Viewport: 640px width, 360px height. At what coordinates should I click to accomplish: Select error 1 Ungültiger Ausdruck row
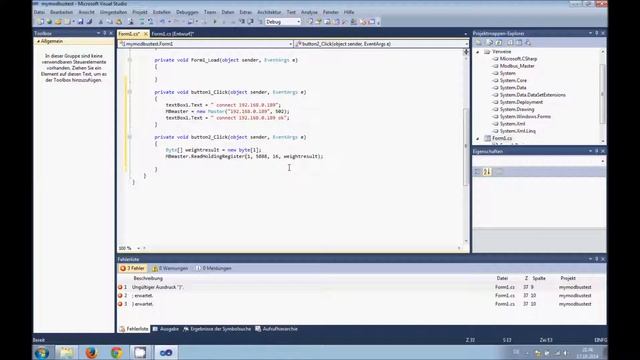tap(361, 287)
